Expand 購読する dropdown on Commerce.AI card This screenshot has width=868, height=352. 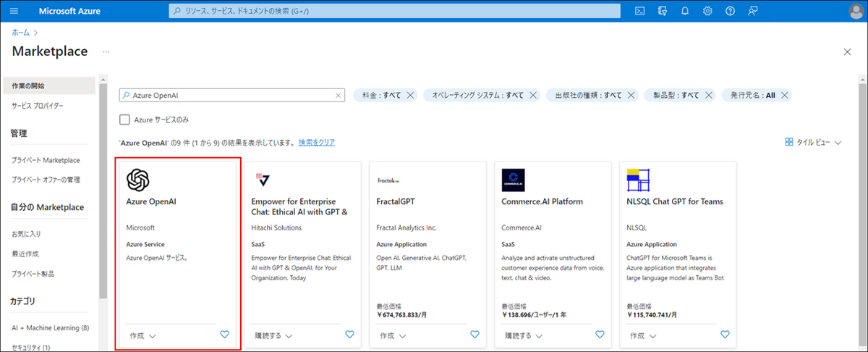click(524, 335)
